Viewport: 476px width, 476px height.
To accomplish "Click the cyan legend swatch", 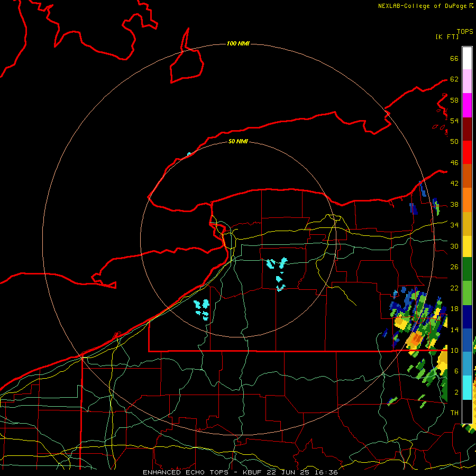I will pos(467,388).
